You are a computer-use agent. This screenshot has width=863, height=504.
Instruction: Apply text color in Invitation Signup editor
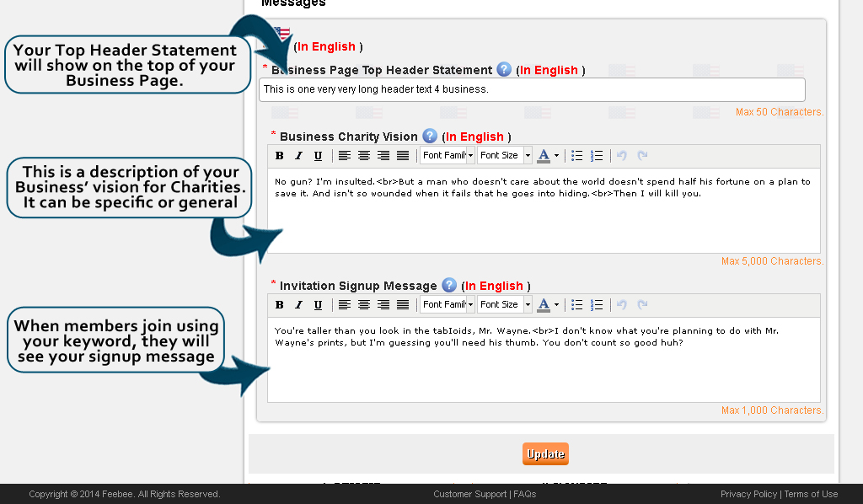click(544, 305)
